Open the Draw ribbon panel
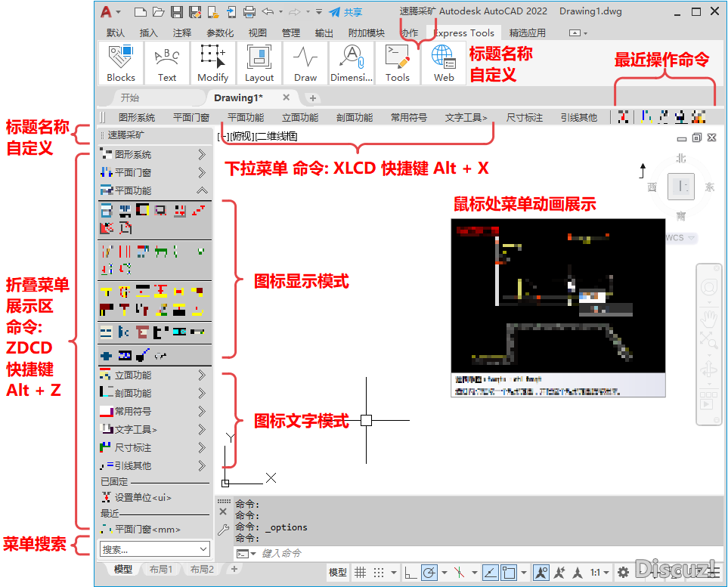Viewport: 728px width, 587px height. pos(305,63)
